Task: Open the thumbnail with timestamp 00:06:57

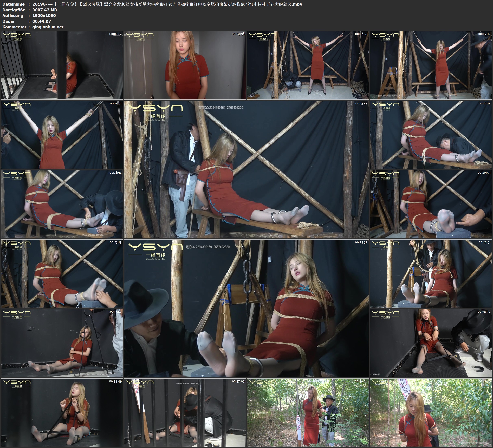Action: (x=308, y=65)
